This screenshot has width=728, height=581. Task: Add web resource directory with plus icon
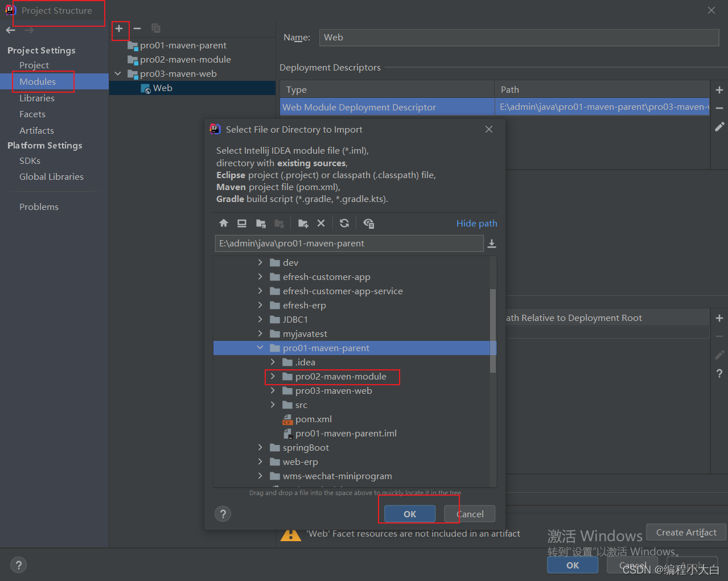pyautogui.click(x=719, y=318)
